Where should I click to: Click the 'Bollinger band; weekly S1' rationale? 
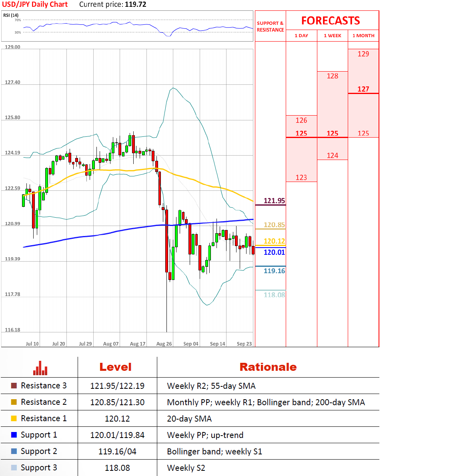[x=214, y=452]
